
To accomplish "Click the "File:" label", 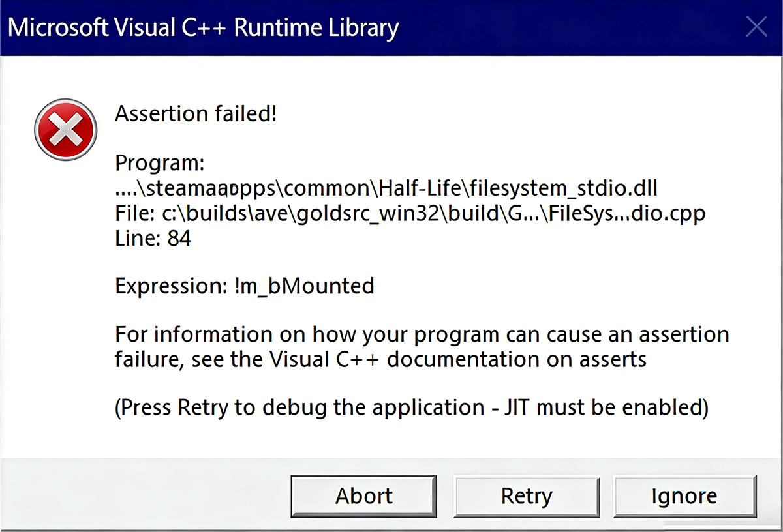I will [136, 214].
